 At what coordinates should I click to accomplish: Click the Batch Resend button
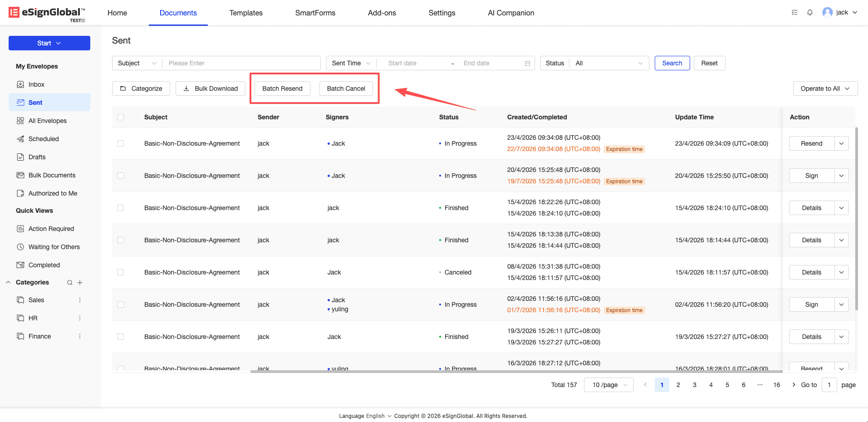282,88
